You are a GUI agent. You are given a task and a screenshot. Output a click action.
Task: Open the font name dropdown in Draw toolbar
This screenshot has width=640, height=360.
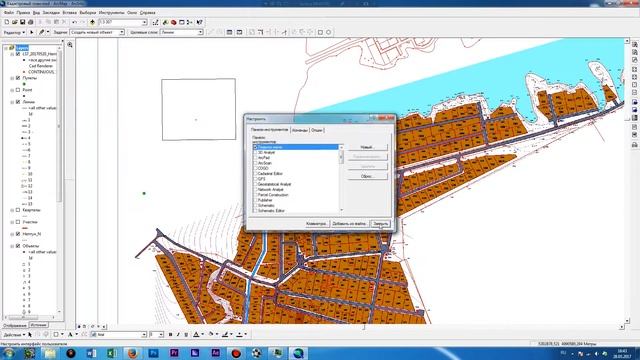[144, 334]
